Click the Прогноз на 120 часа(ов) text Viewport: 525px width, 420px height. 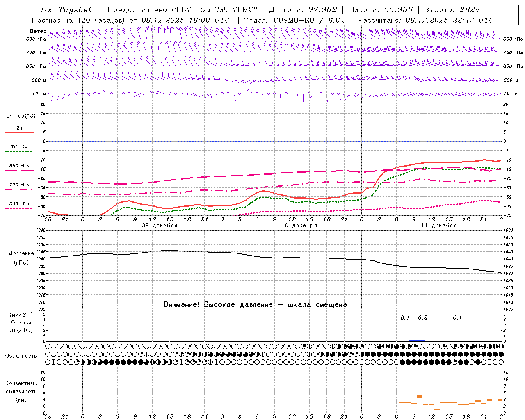[x=79, y=20]
